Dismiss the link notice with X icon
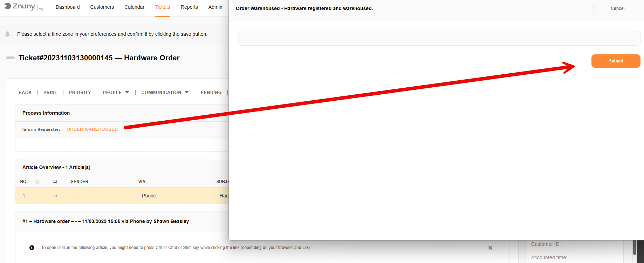Image resolution: width=644 pixels, height=263 pixels. click(x=490, y=248)
